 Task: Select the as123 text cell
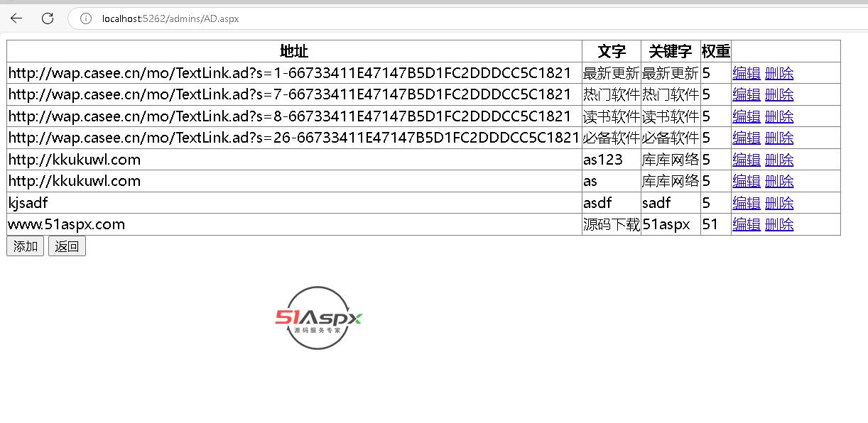pyautogui.click(x=612, y=160)
